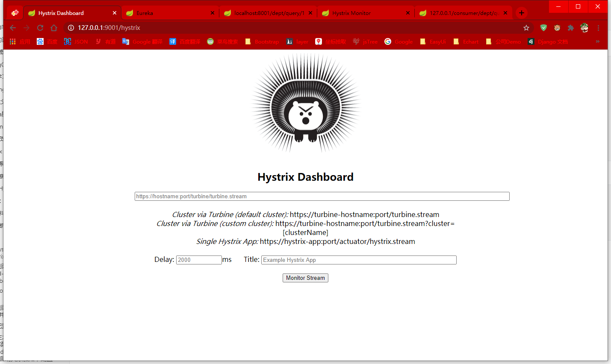Open the EasyUI bookmark folder

433,41
